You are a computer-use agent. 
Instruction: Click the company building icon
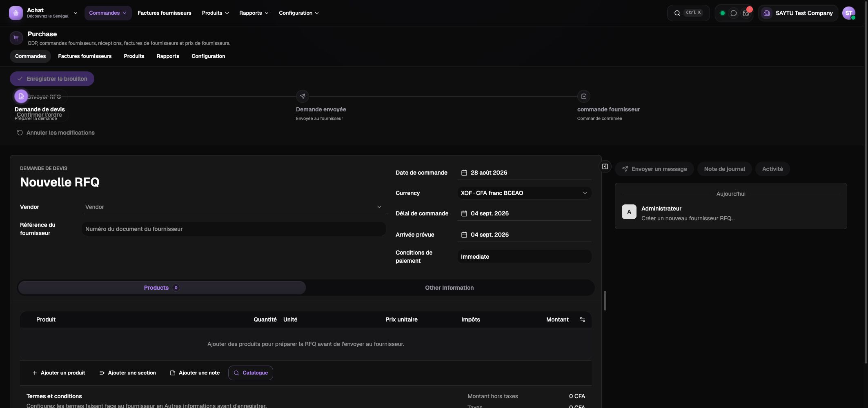pos(767,13)
